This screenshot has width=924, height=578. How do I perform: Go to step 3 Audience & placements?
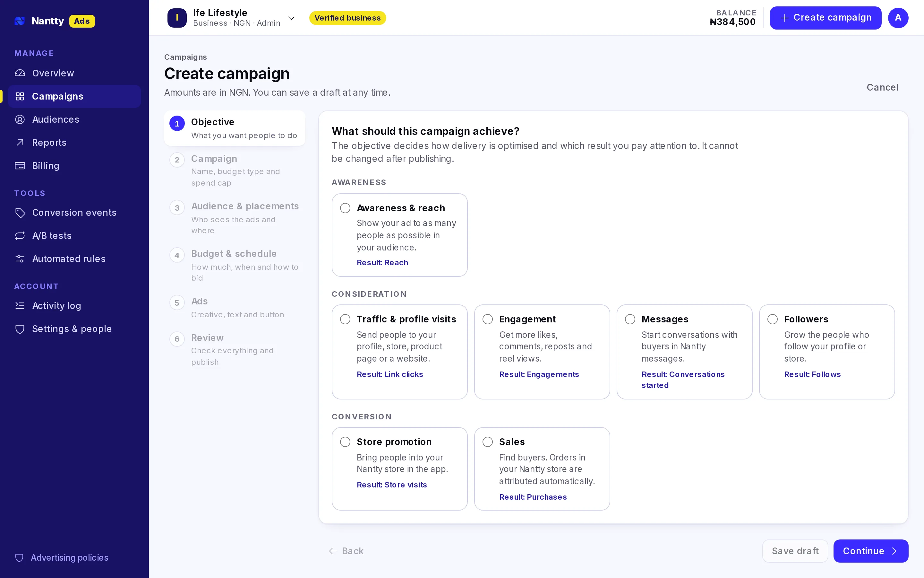pyautogui.click(x=235, y=217)
